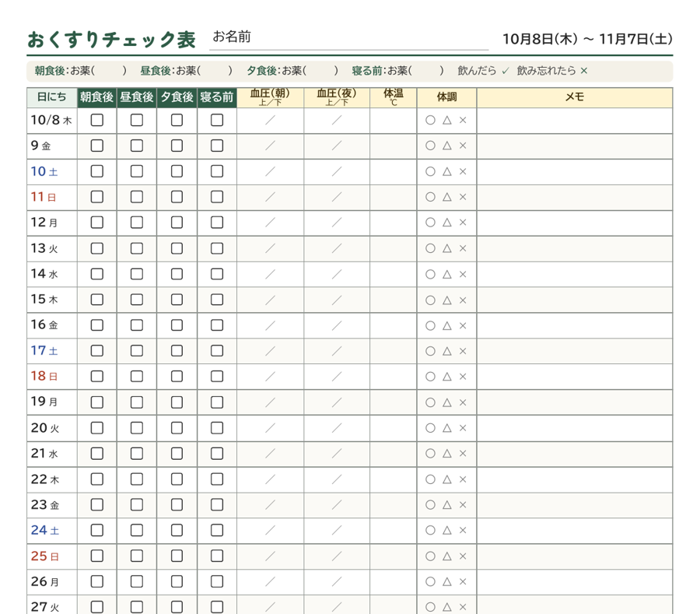The width and height of the screenshot is (700, 614).
Task: Click the 寝る前 column header
Action: click(217, 97)
